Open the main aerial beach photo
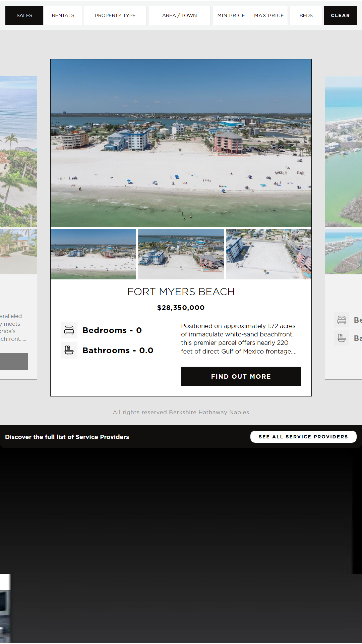This screenshot has height=644, width=362. (x=181, y=143)
